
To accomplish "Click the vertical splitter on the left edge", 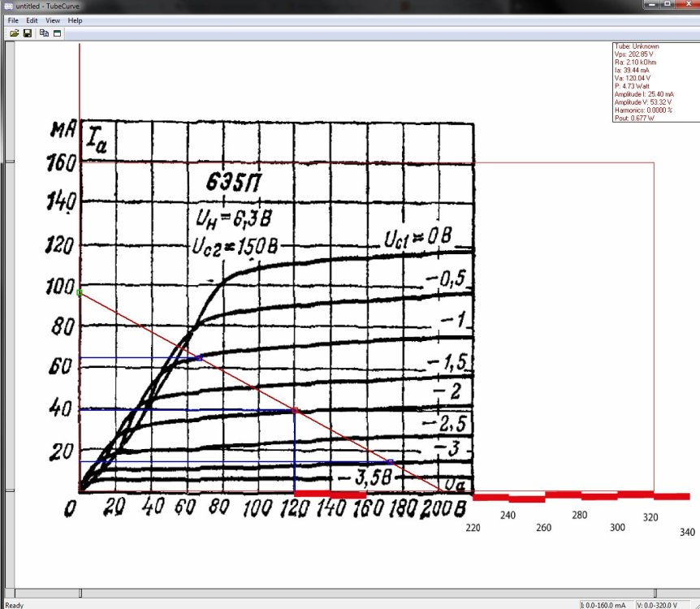I will click(3, 325).
